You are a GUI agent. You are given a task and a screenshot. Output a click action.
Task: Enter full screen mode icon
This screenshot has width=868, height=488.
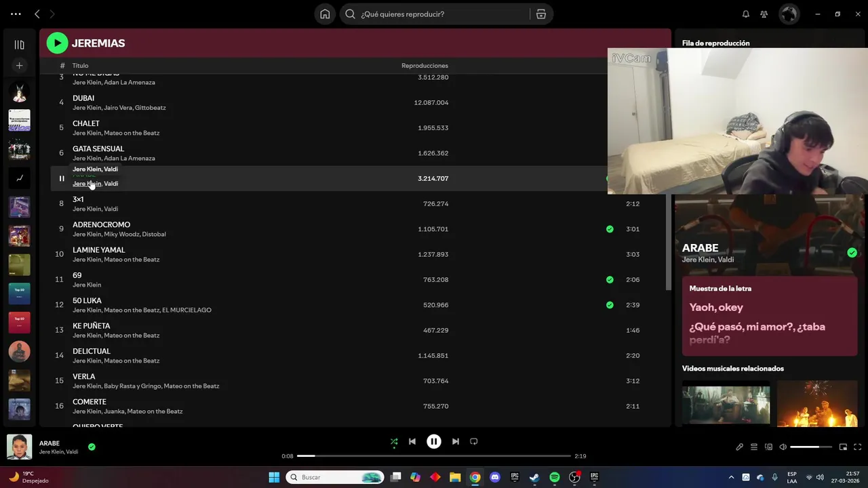[x=857, y=447]
